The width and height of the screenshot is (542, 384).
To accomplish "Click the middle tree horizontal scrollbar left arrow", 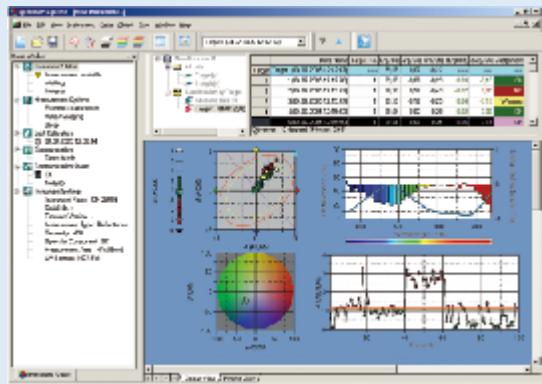I will point(156,132).
